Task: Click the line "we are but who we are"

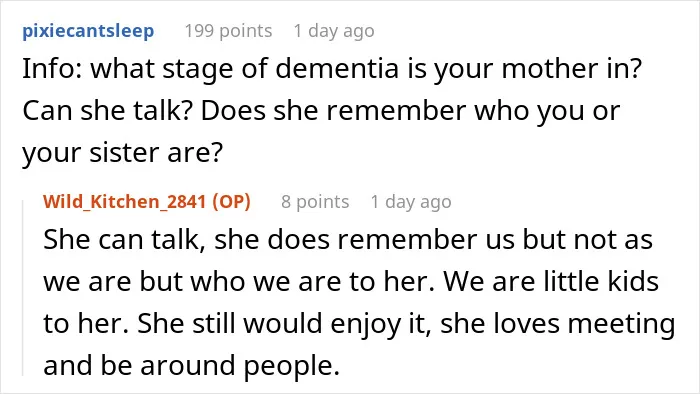Action: tap(351, 282)
